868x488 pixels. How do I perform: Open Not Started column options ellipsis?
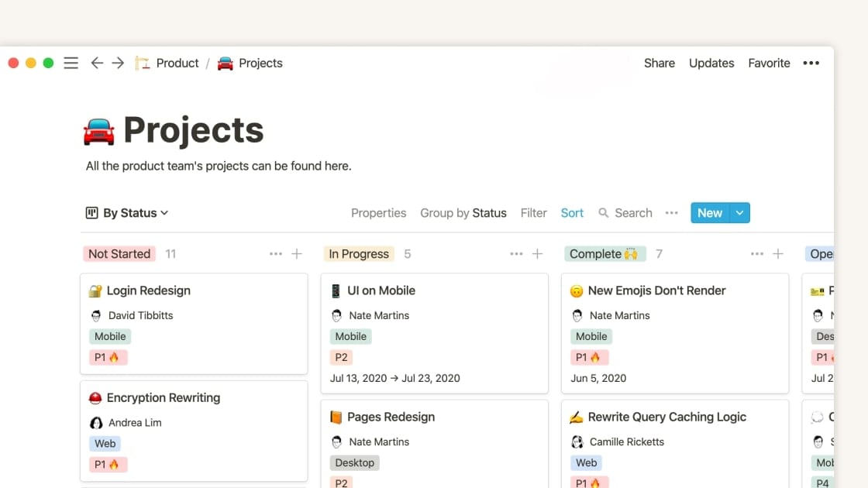click(276, 254)
